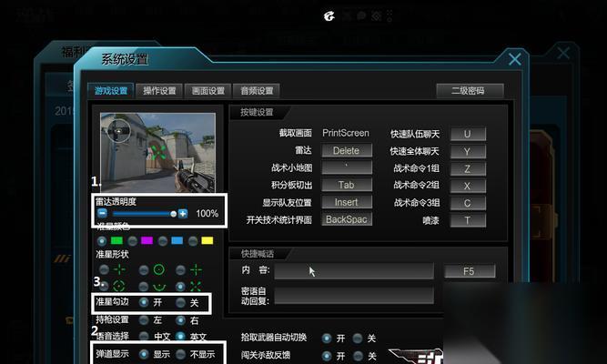Click the PrintScreen value for 截取画面
Screen dimensions: 607x364
[346, 133]
